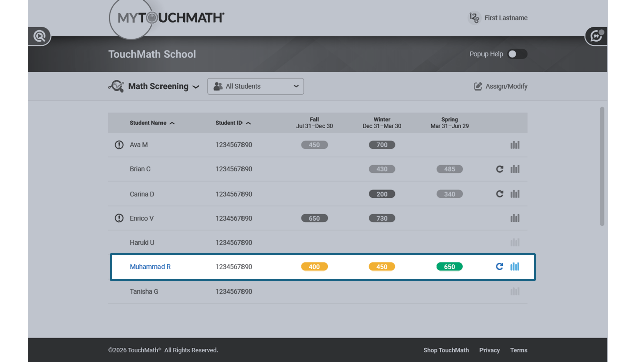Open the bar chart report for Muhammad R

click(515, 267)
